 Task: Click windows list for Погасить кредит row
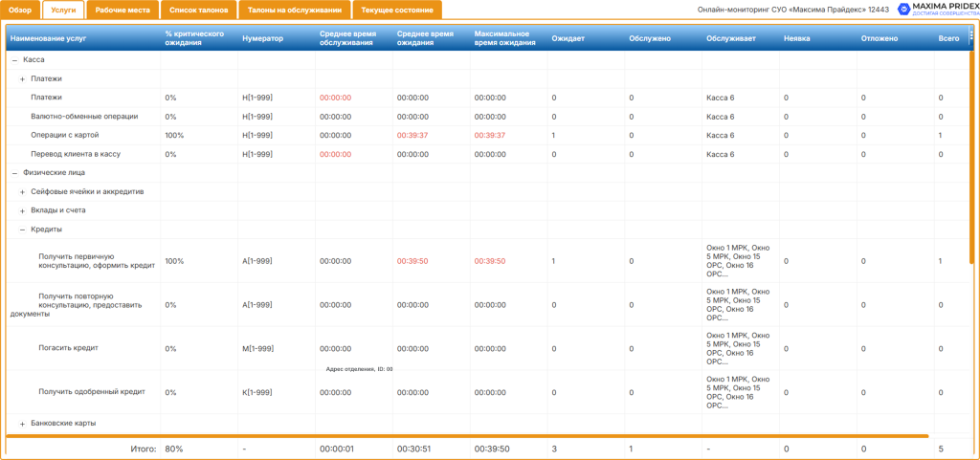click(x=738, y=348)
